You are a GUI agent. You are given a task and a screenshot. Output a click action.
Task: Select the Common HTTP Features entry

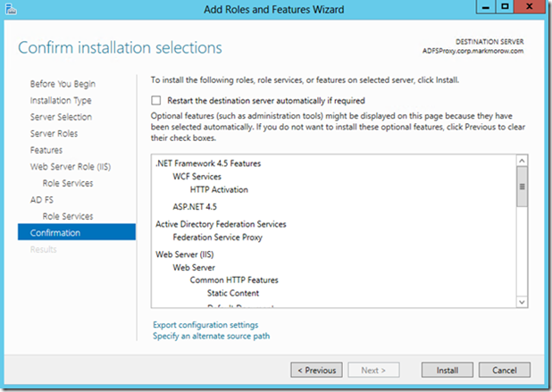pos(234,280)
